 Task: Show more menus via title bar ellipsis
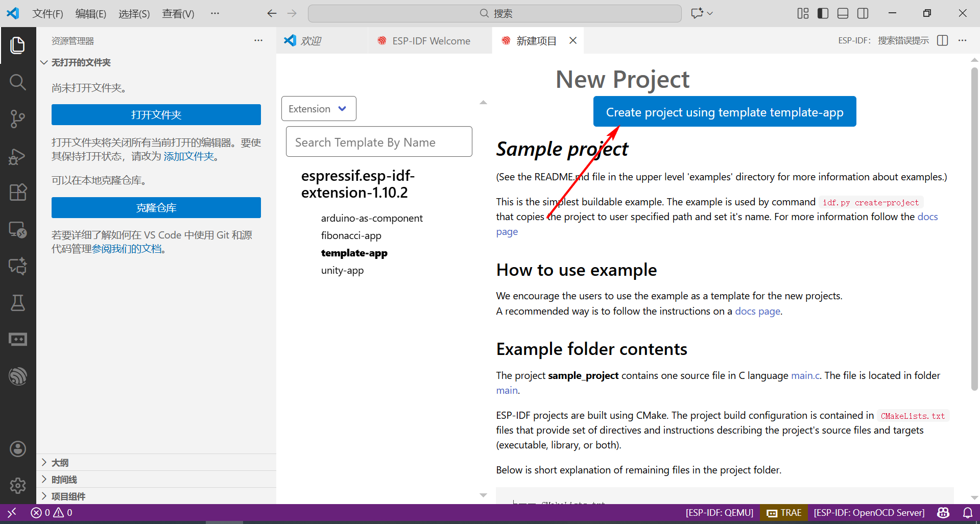(215, 13)
